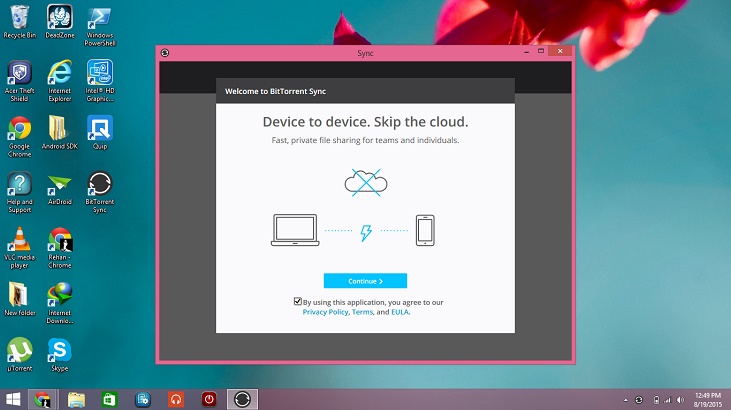Uncheck the agreement checkbox
Image resolution: width=731 pixels, height=410 pixels.
pos(298,301)
